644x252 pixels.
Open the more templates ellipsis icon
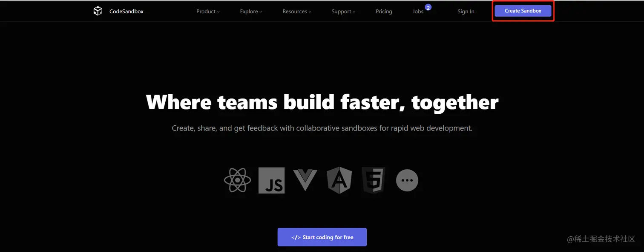coord(407,180)
